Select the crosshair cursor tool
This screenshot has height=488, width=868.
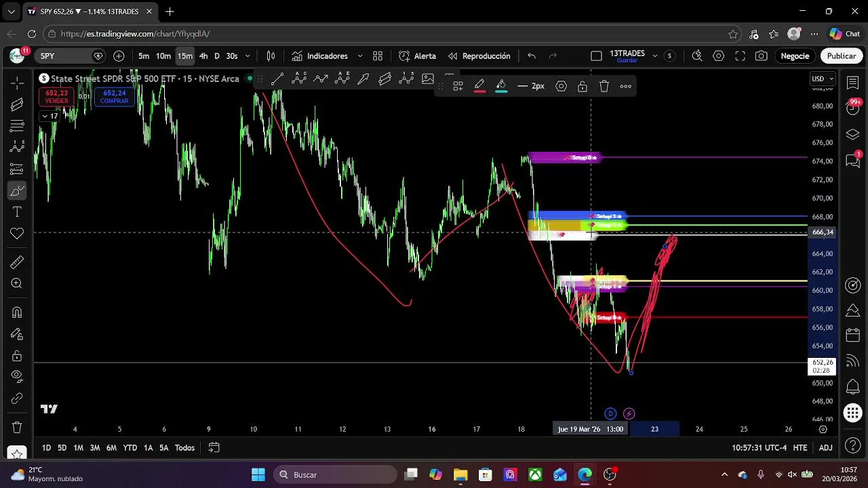[17, 83]
